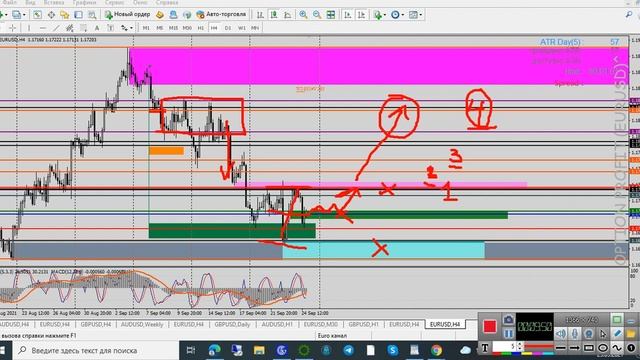Pick the cyan pen color swatch
Image resolution: width=640 pixels, height=360 pixels.
point(548,353)
